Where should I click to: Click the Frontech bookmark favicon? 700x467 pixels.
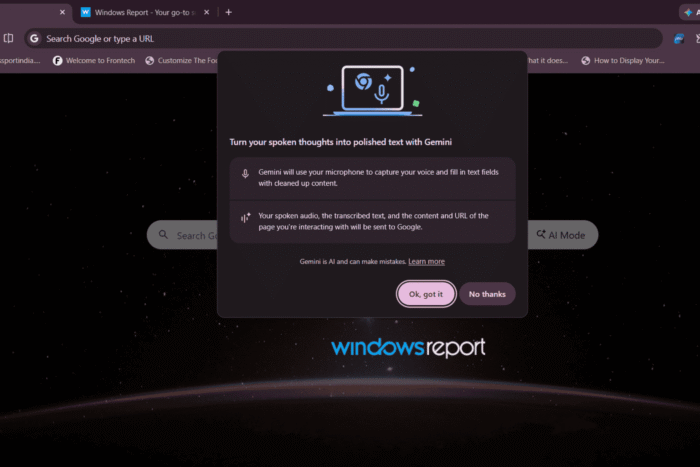pos(57,61)
